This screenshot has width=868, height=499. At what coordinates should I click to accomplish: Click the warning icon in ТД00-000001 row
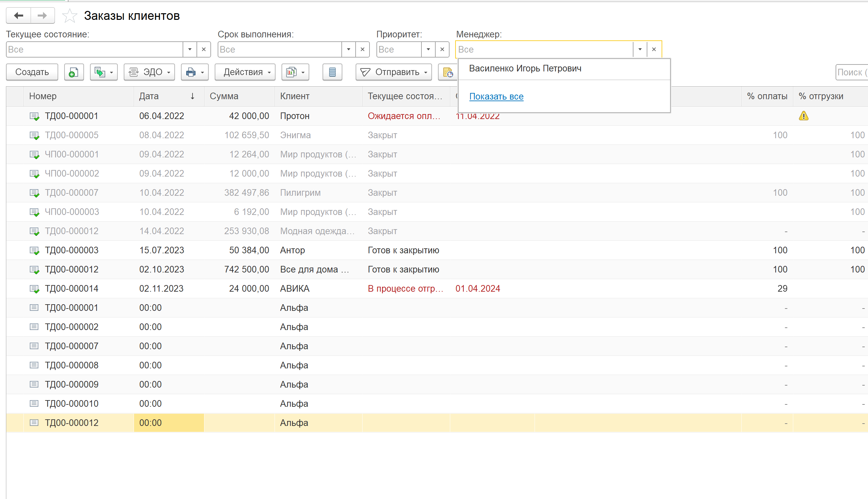tap(803, 116)
